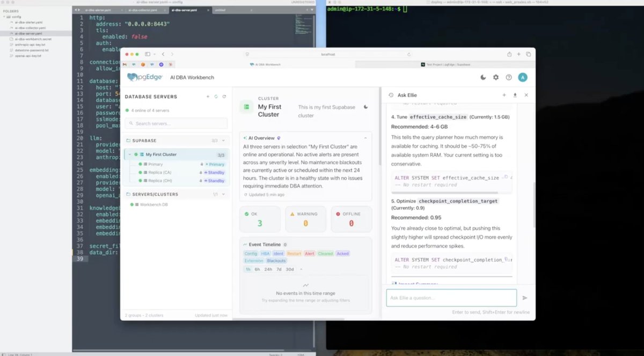Open the help question-mark icon

[x=509, y=77]
